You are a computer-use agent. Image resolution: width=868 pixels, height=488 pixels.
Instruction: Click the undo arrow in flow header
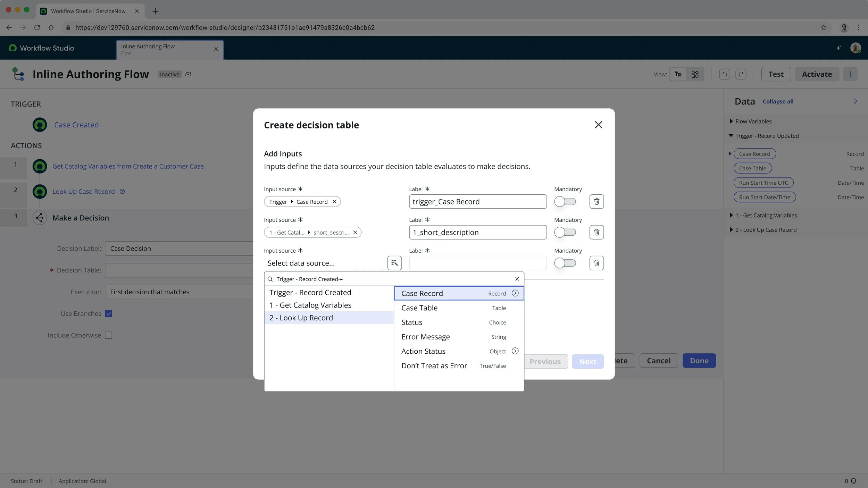[x=724, y=74]
